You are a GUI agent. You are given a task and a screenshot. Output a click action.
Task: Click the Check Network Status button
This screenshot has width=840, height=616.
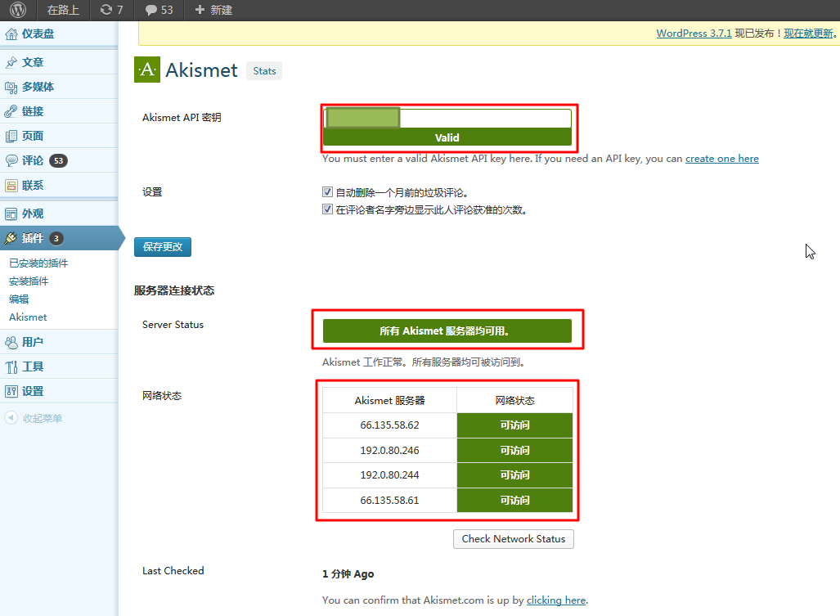[x=513, y=539]
